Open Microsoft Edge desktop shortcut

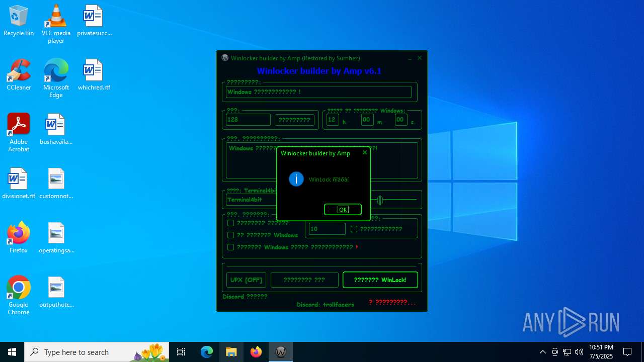[x=56, y=78]
